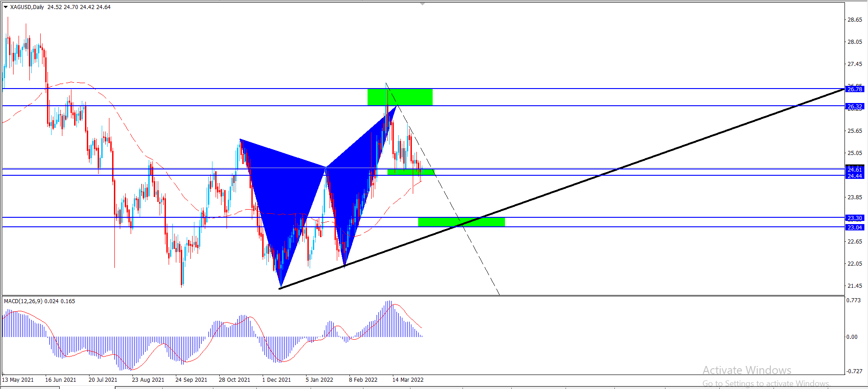Click the 13 May 2021 date label
Image resolution: width=868 pixels, height=389 pixels.
(x=18, y=380)
